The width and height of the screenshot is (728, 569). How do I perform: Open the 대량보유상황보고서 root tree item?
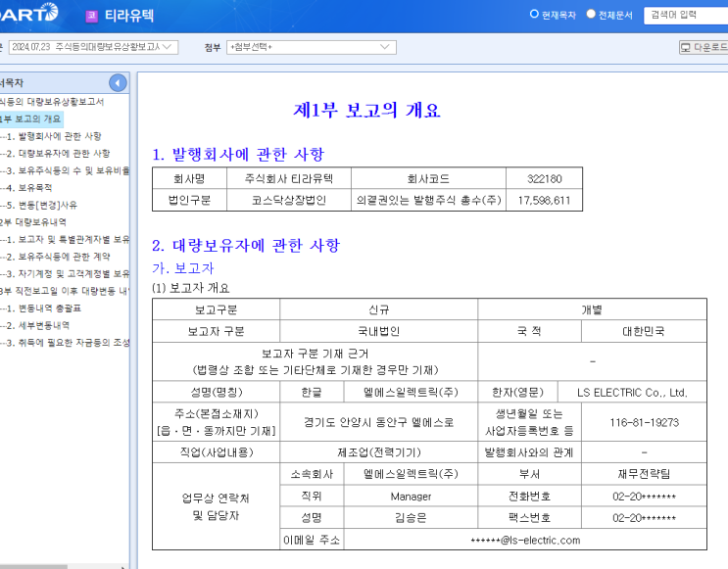52,102
